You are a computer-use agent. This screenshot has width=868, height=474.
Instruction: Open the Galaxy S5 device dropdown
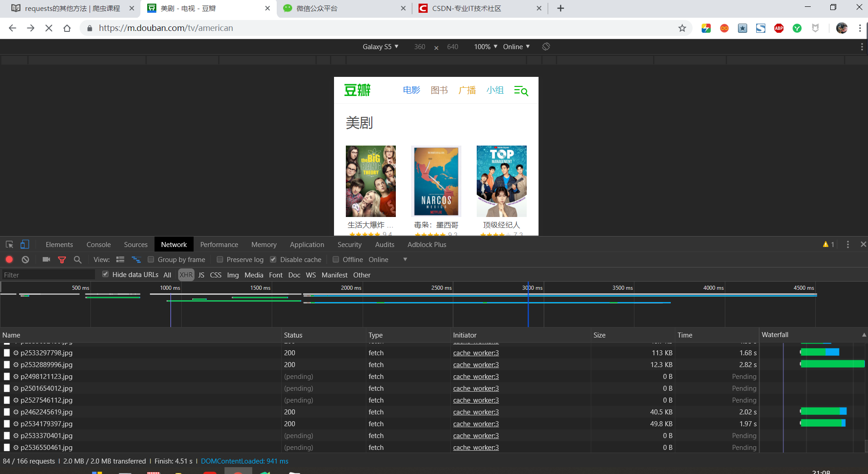380,46
